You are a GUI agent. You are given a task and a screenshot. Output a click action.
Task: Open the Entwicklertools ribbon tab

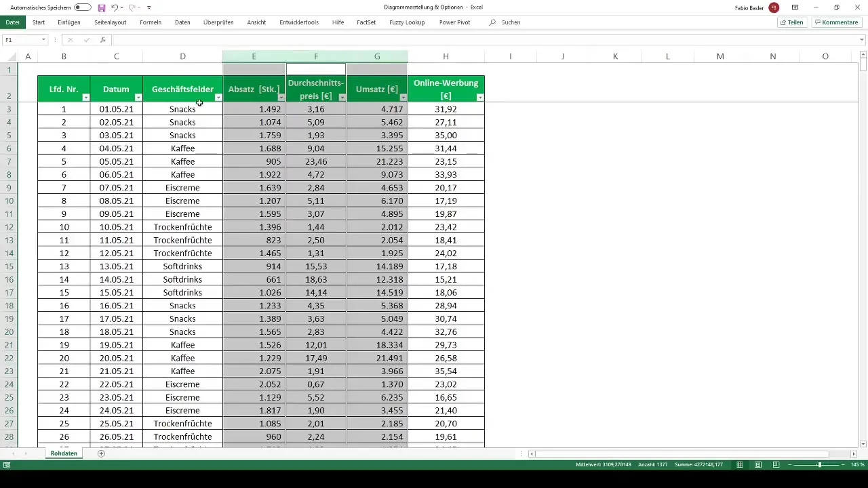pos(299,22)
